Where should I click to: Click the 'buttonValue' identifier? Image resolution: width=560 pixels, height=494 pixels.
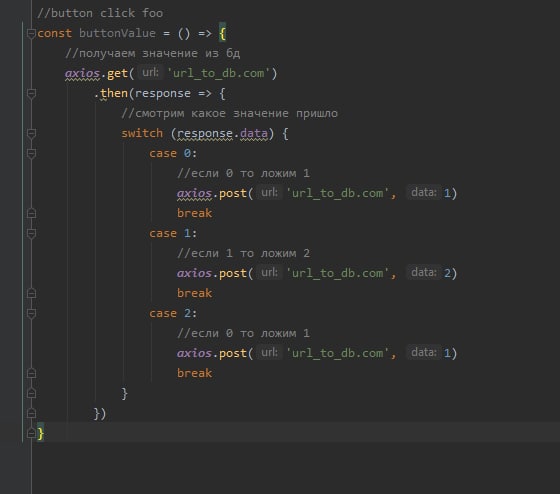pyautogui.click(x=117, y=33)
